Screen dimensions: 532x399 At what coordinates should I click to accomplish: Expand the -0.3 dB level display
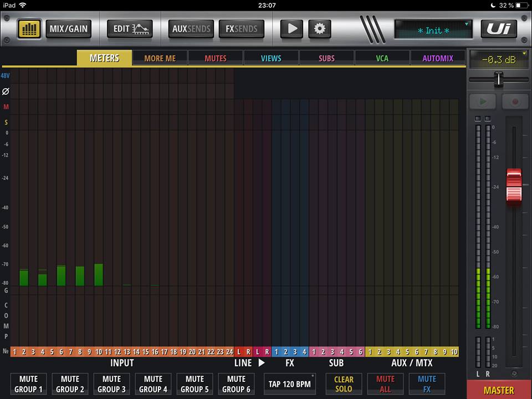point(499,60)
